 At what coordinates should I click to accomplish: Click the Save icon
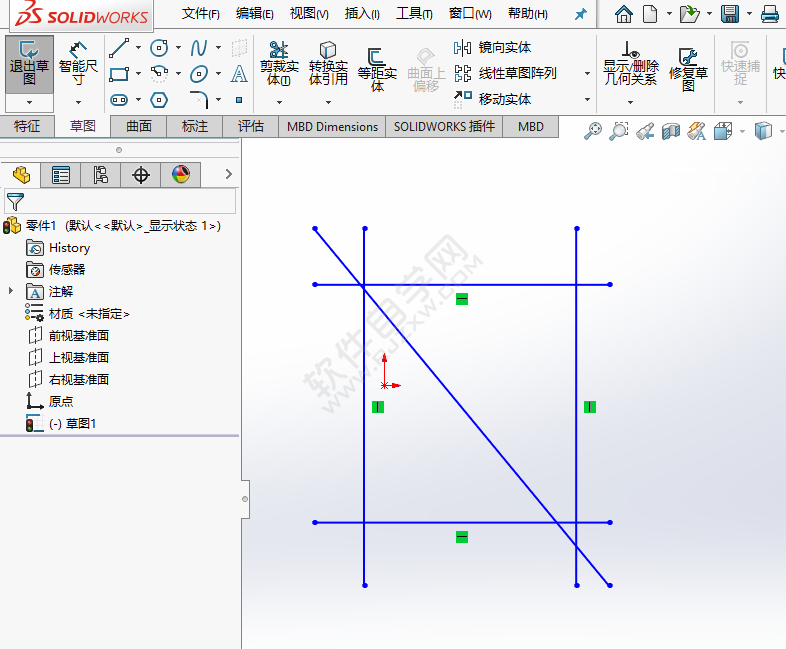pyautogui.click(x=730, y=14)
